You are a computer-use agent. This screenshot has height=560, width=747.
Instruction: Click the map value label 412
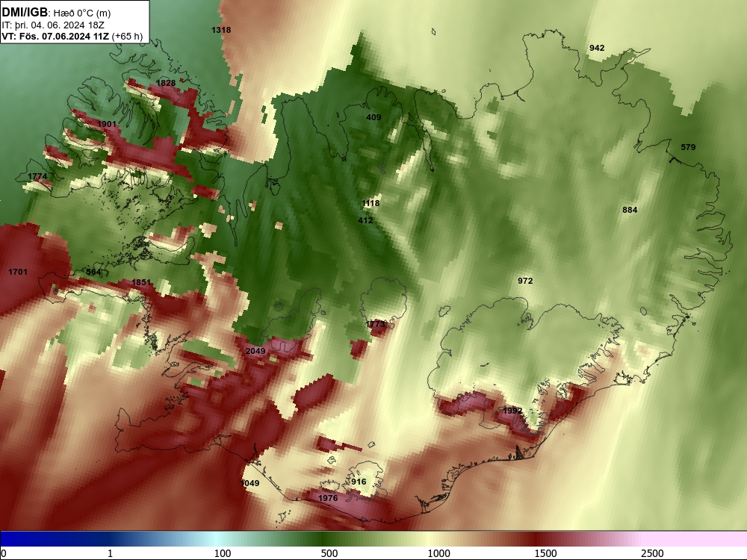coord(365,220)
